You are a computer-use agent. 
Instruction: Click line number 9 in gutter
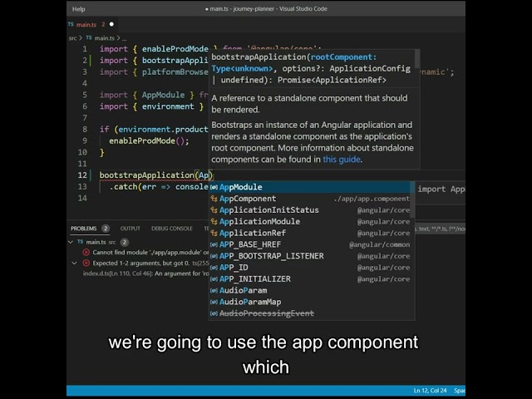[x=85, y=140]
